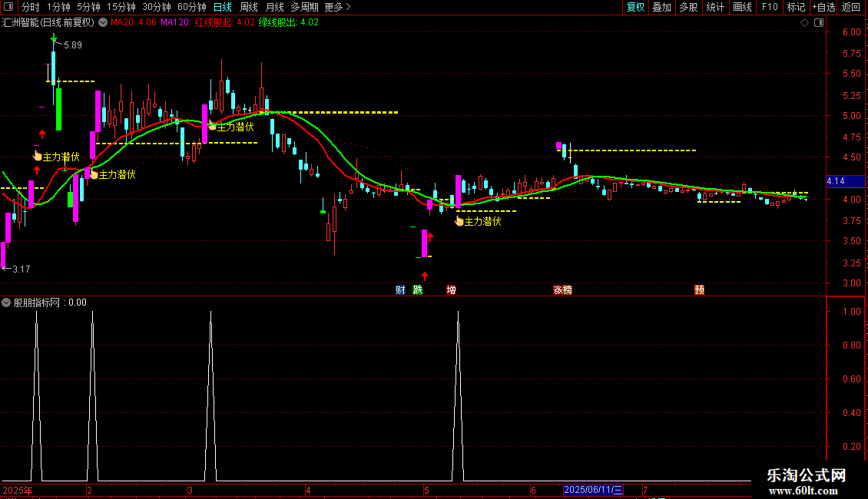Click the 4.14 current price tag
The width and height of the screenshot is (868, 499).
point(845,181)
